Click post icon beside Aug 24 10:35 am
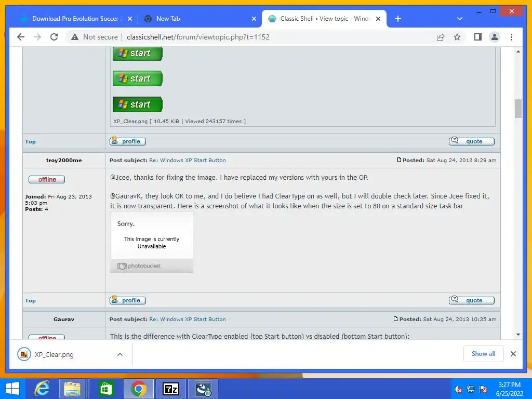This screenshot has height=399, width=532. [x=395, y=318]
